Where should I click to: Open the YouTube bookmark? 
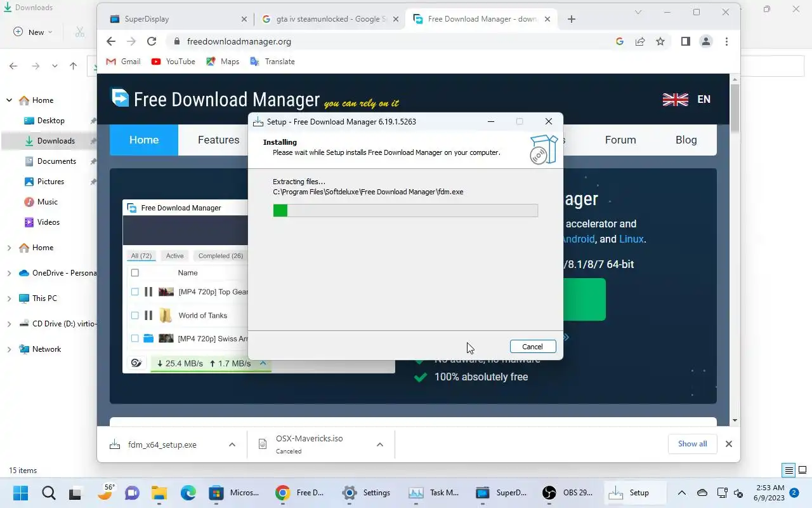click(173, 62)
